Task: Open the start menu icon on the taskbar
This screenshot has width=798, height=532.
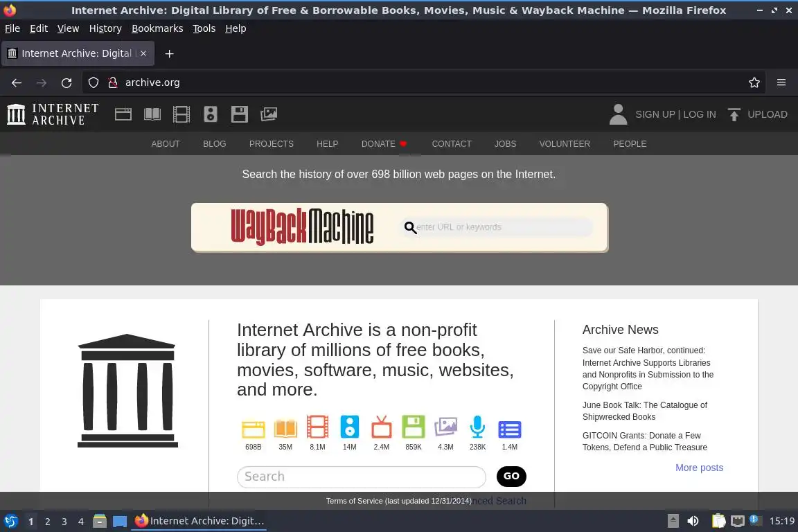Action: point(11,521)
